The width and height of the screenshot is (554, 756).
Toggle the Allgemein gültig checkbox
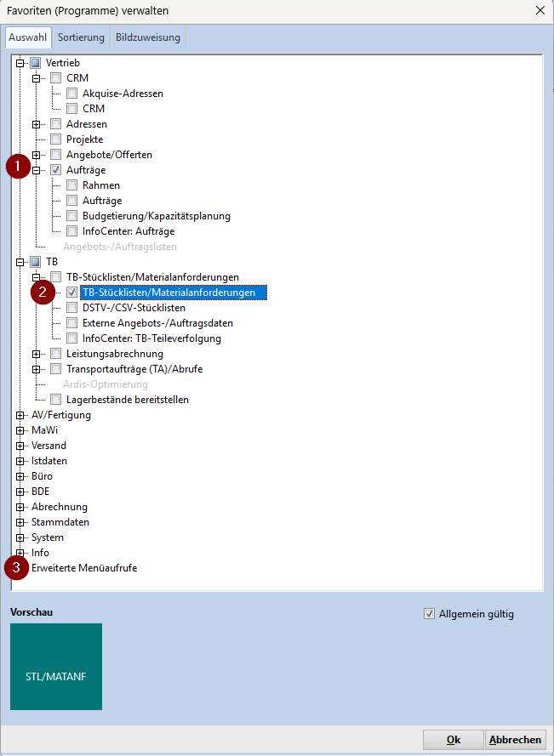pos(429,614)
